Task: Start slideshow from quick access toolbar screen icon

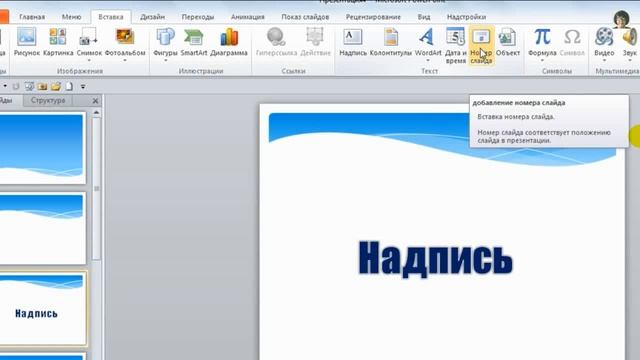Action: [29, 87]
